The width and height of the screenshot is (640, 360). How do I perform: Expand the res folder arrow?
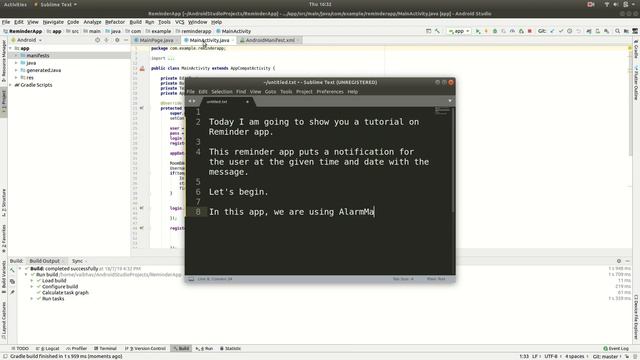tap(16, 78)
